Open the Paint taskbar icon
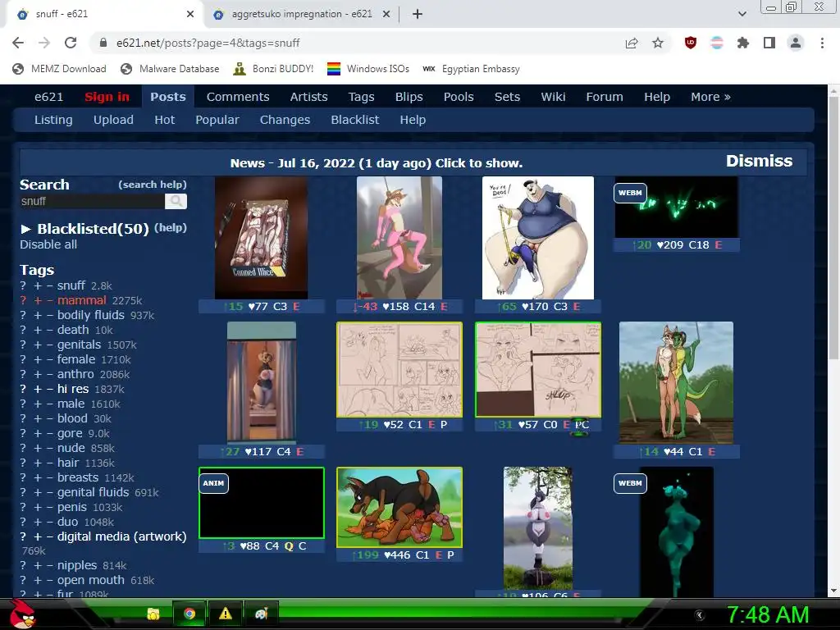 tap(262, 614)
